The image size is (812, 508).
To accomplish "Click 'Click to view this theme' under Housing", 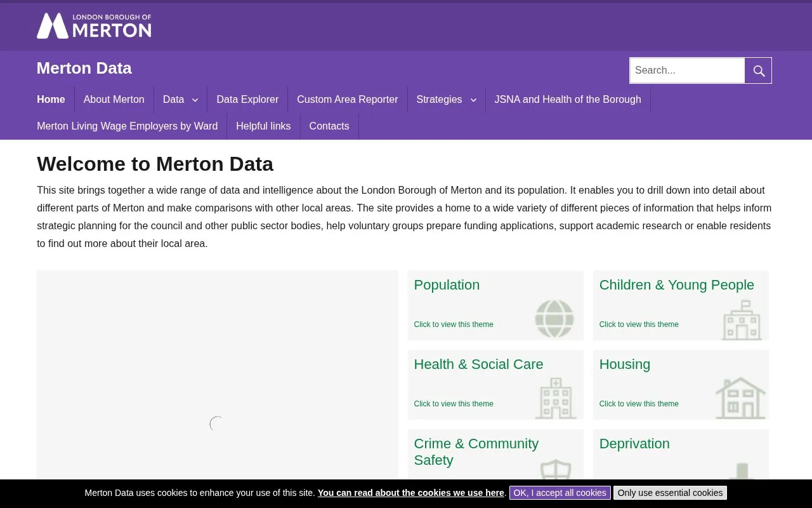I will (x=639, y=404).
